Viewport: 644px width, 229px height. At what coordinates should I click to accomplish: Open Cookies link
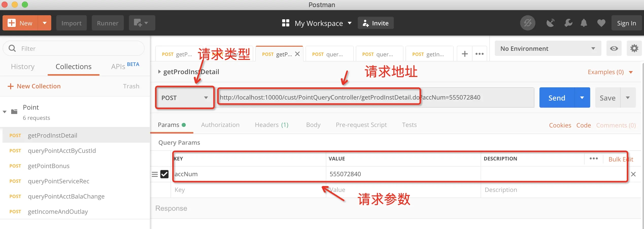coord(560,125)
